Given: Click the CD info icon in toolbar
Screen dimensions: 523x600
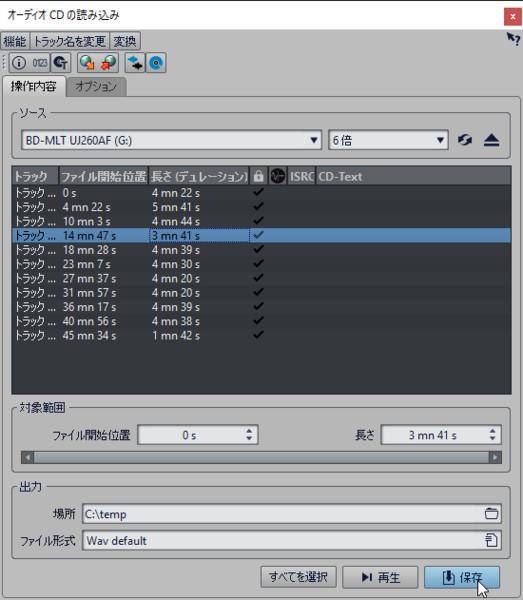Looking at the screenshot, I should (20, 63).
